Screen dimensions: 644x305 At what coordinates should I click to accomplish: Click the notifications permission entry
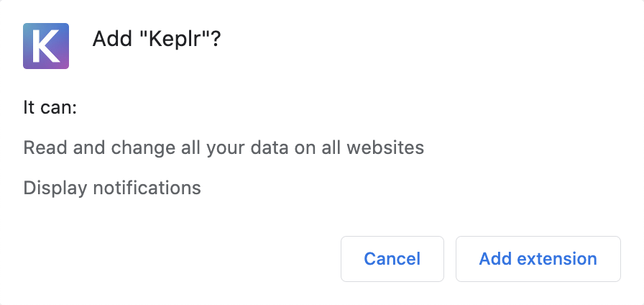click(112, 188)
